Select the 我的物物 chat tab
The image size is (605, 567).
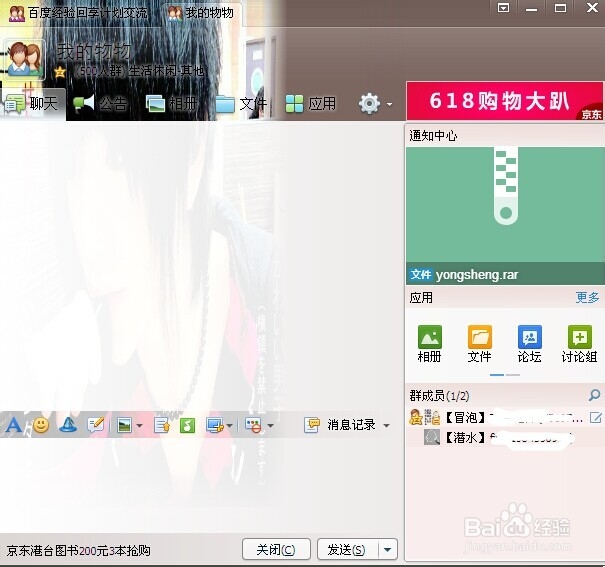coord(202,13)
